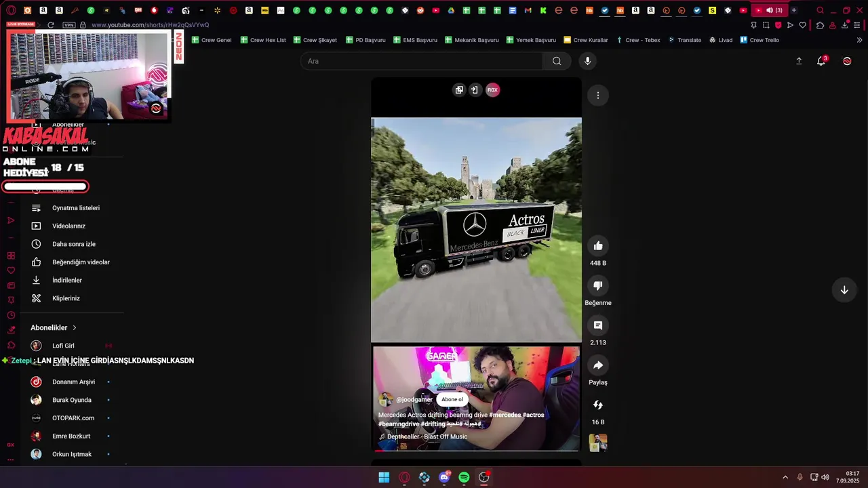Open the Crew Hex List bookmark
The image size is (868, 488).
pyautogui.click(x=263, y=40)
